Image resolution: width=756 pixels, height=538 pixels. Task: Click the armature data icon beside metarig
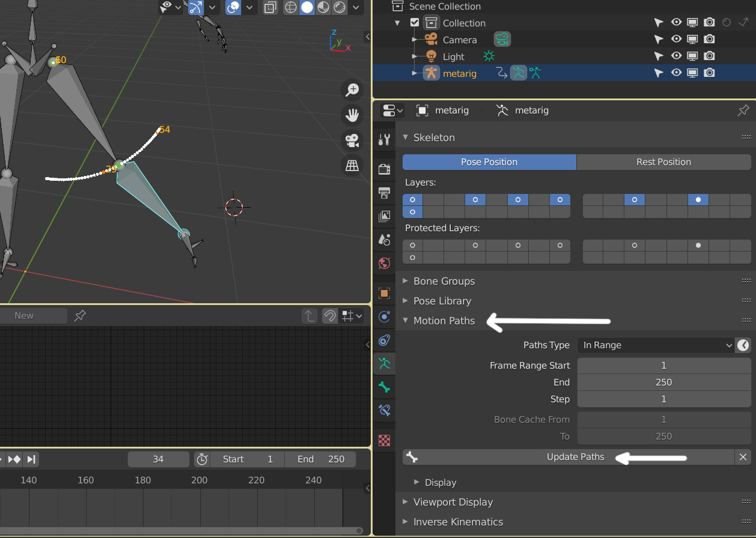(535, 73)
